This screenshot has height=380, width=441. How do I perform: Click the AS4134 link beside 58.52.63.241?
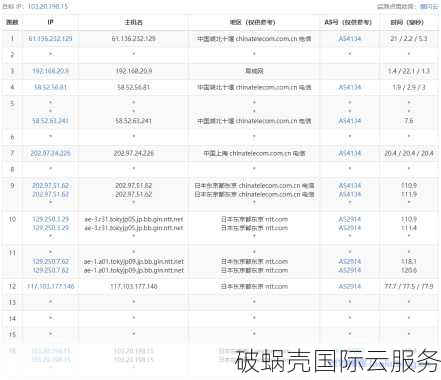tap(350, 121)
